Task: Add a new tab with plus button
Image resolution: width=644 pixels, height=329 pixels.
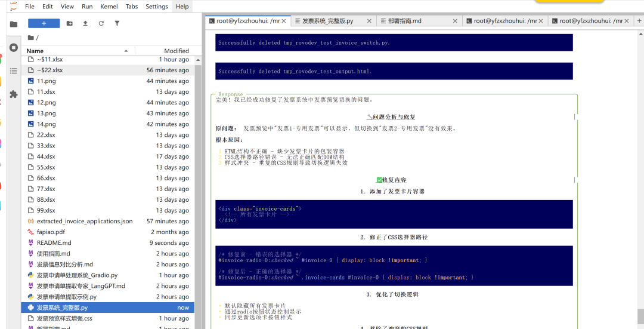Action: 637,21
